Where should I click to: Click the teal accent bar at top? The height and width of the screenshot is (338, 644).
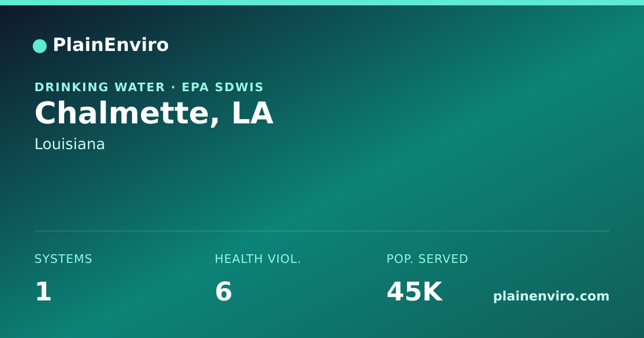tap(322, 3)
